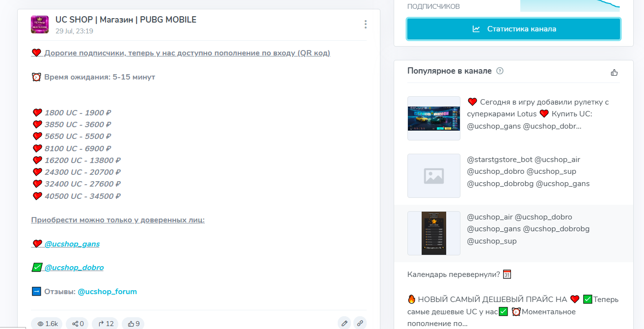This screenshot has width=644, height=329.
Task: Click the text 'Время ожидания: 5-15 минут'
Action: pyautogui.click(x=100, y=77)
